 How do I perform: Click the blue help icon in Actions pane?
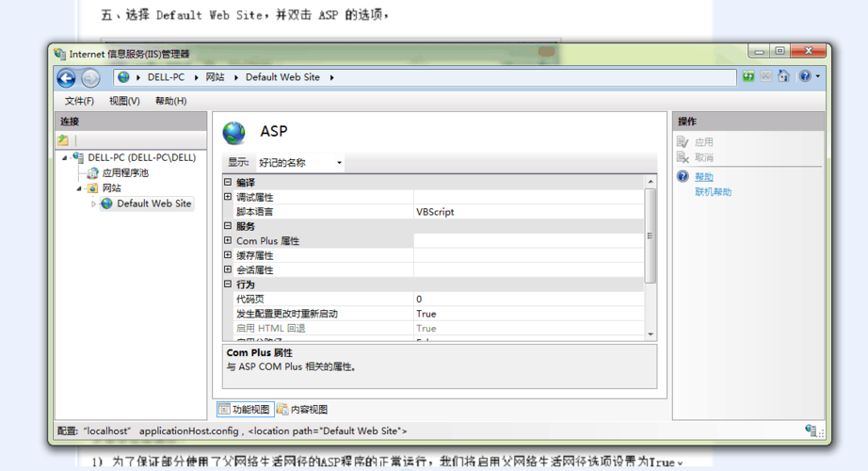(x=683, y=176)
